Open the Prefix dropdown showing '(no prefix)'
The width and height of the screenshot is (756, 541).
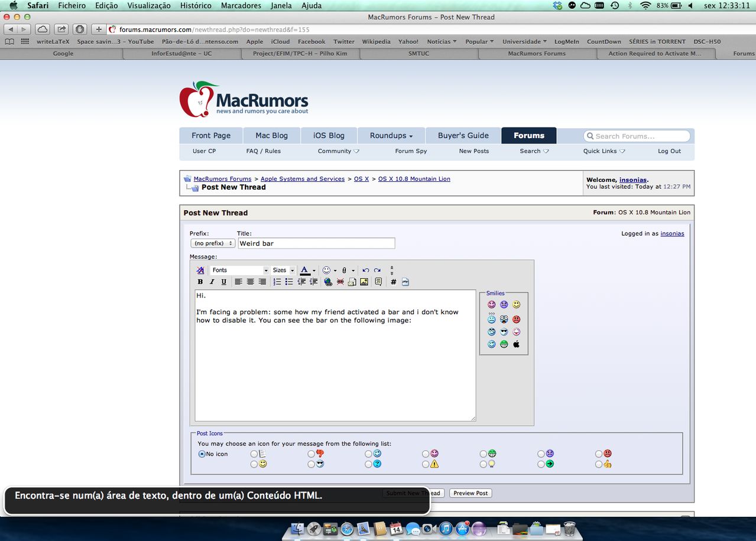[x=213, y=243]
